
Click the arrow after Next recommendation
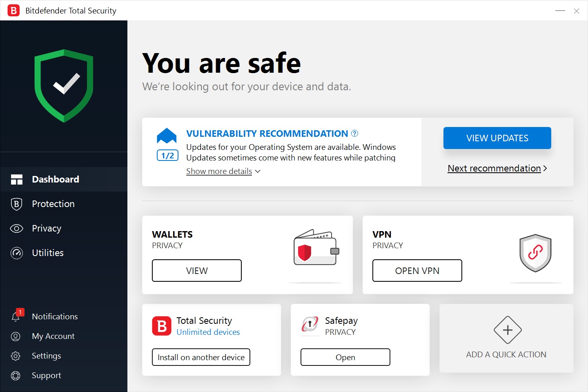(545, 168)
